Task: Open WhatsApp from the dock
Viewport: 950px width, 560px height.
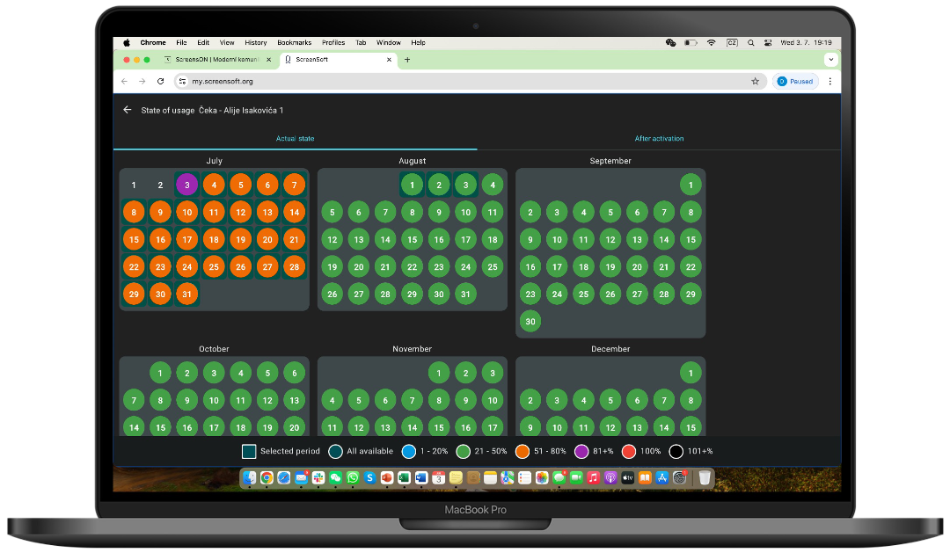Action: click(353, 477)
